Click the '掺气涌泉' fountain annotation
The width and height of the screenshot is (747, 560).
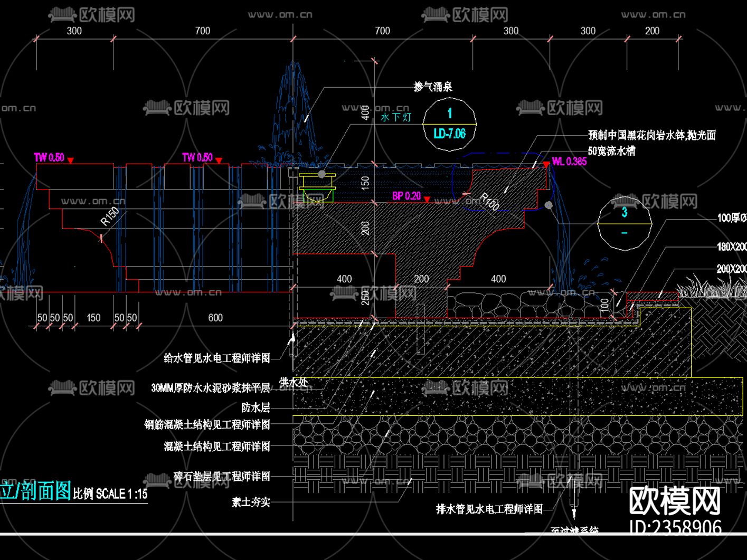click(x=433, y=87)
